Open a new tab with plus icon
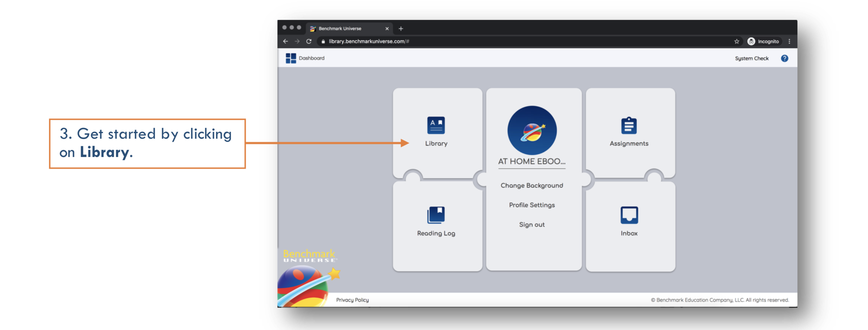This screenshot has height=330, width=868. [x=401, y=29]
